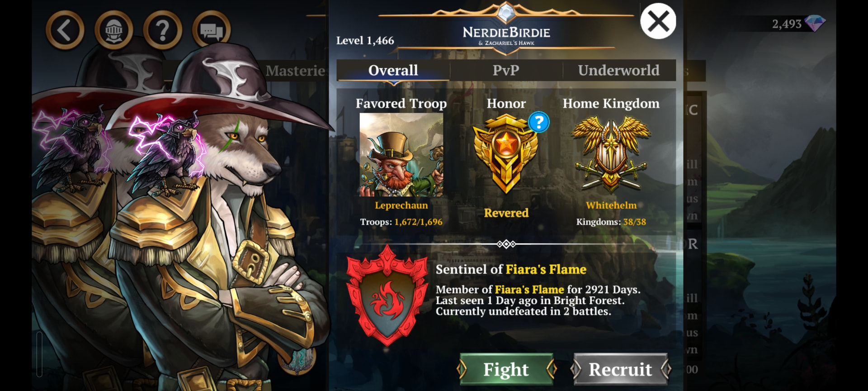Screen dimensions: 868x391
Task: Open help with the question mark icon
Action: click(163, 30)
